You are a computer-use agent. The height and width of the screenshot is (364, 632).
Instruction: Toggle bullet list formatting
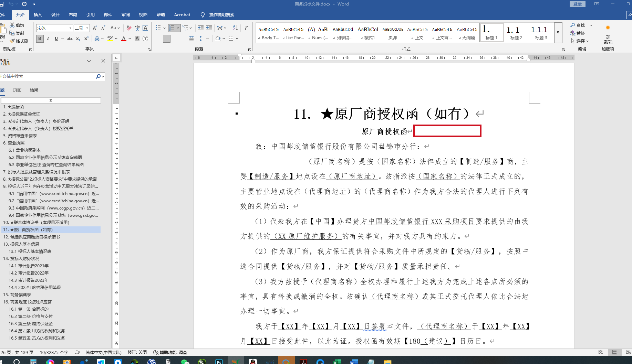click(158, 28)
